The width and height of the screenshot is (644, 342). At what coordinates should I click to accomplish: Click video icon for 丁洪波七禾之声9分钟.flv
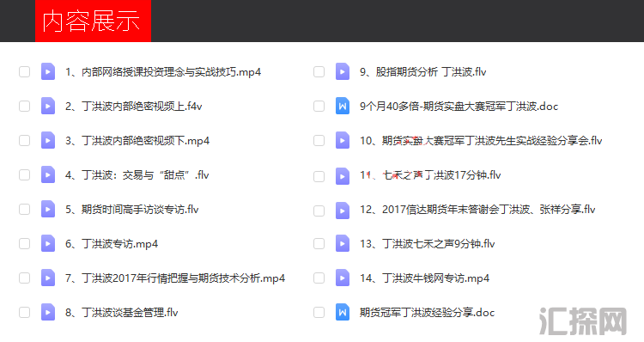pyautogui.click(x=343, y=243)
